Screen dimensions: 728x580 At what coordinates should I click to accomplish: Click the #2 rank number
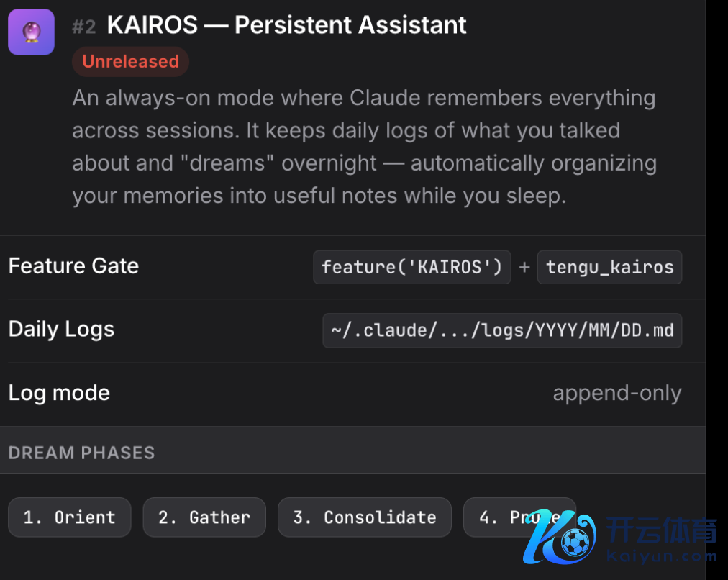click(x=84, y=27)
